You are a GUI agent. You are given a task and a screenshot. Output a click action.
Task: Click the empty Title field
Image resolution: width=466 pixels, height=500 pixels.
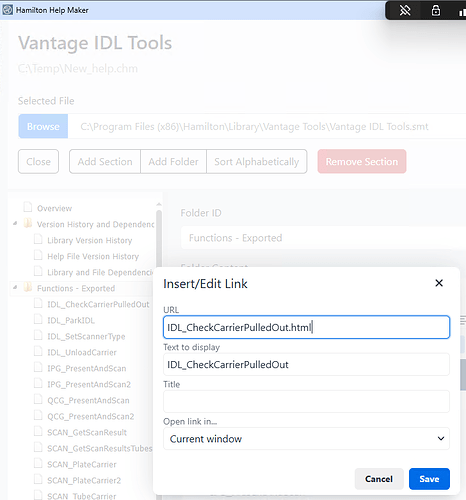click(x=306, y=402)
